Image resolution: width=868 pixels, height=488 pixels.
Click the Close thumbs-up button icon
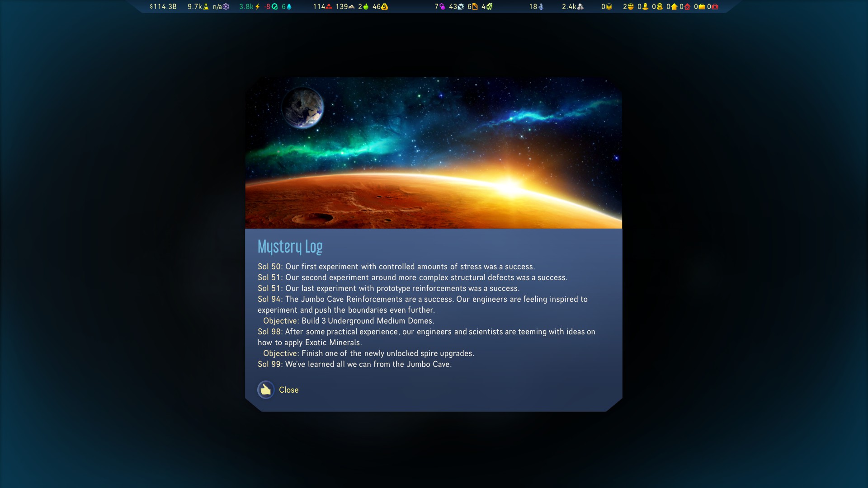(266, 390)
